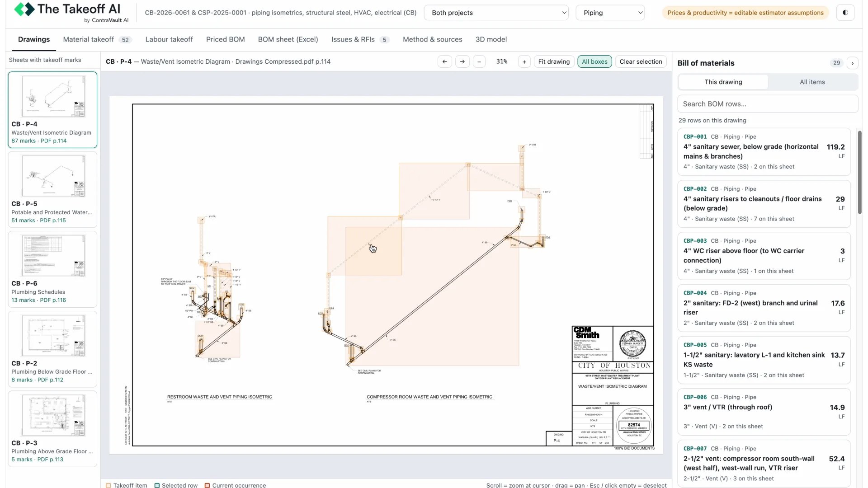
Task: Select CBP-006 3" vent VTR row
Action: [x=764, y=412]
